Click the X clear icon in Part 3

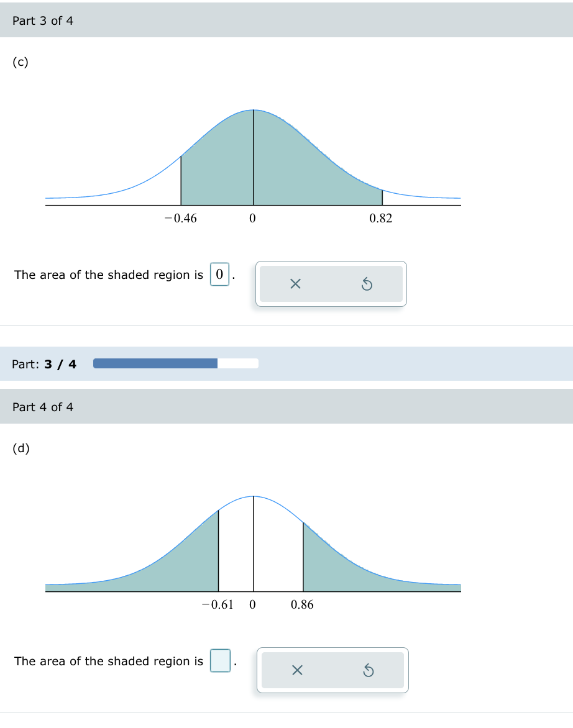tap(295, 284)
